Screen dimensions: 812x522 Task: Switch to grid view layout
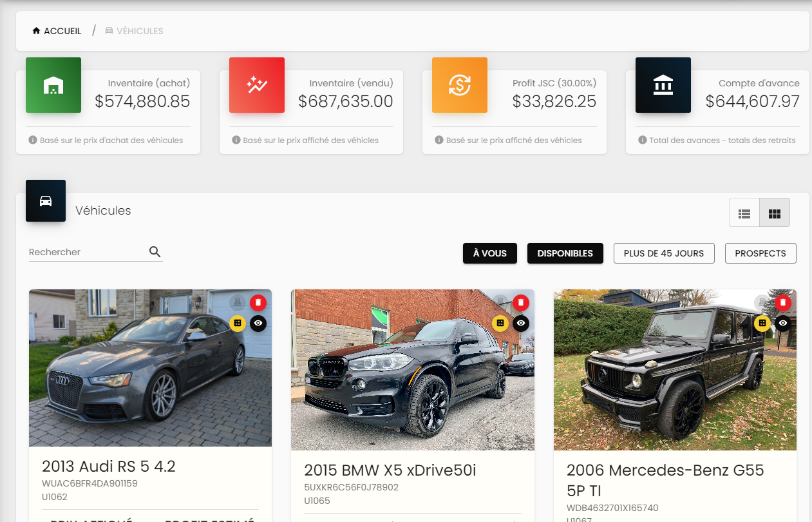(x=775, y=213)
